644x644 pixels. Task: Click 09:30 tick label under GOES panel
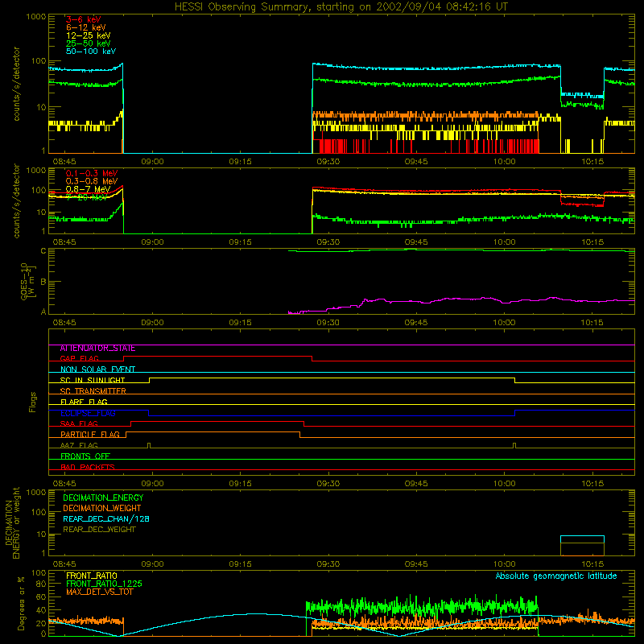328,323
